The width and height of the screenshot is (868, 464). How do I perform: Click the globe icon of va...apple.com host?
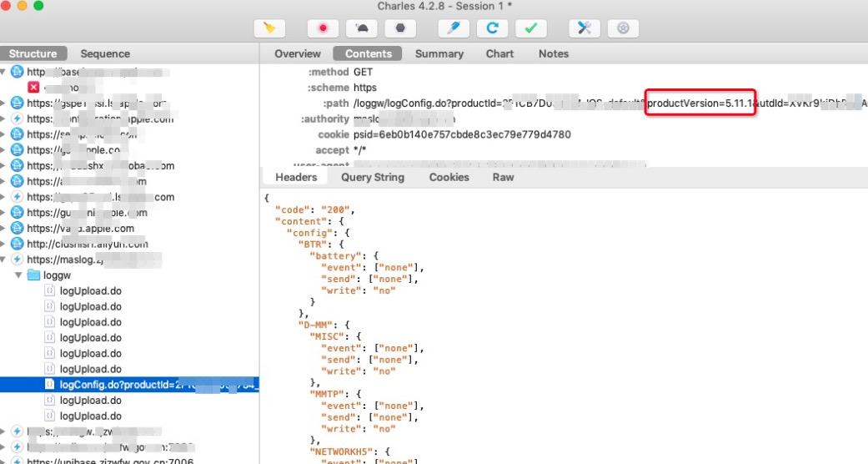18,229
